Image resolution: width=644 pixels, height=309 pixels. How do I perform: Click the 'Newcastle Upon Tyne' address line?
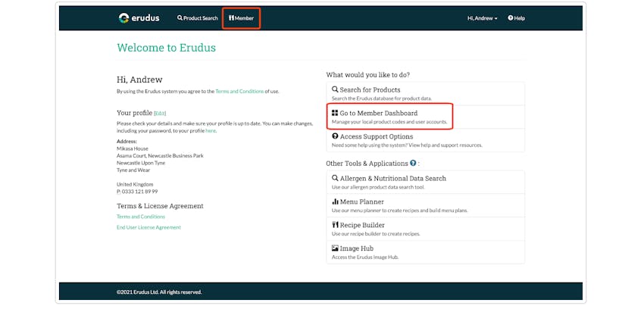click(x=141, y=163)
